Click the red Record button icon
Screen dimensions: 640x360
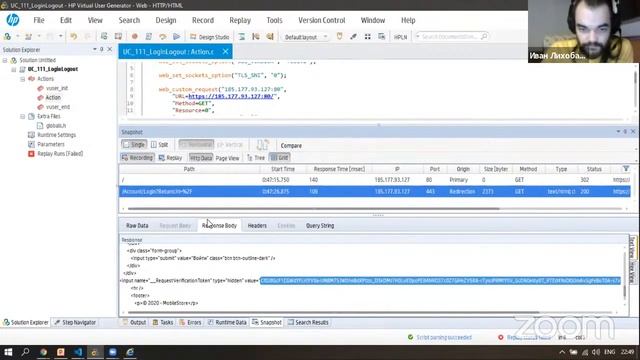coord(134,37)
